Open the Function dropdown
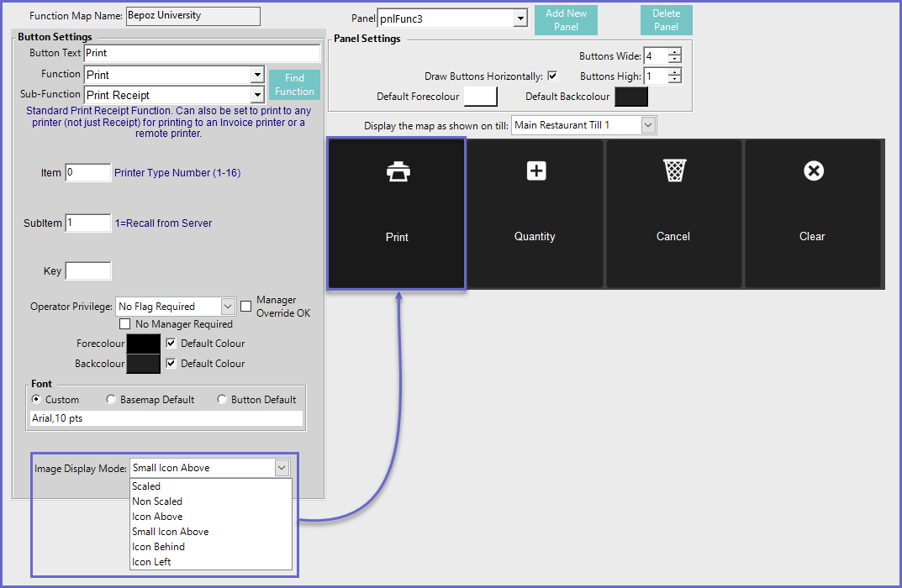Screen dimensions: 902x588 [x=257, y=75]
